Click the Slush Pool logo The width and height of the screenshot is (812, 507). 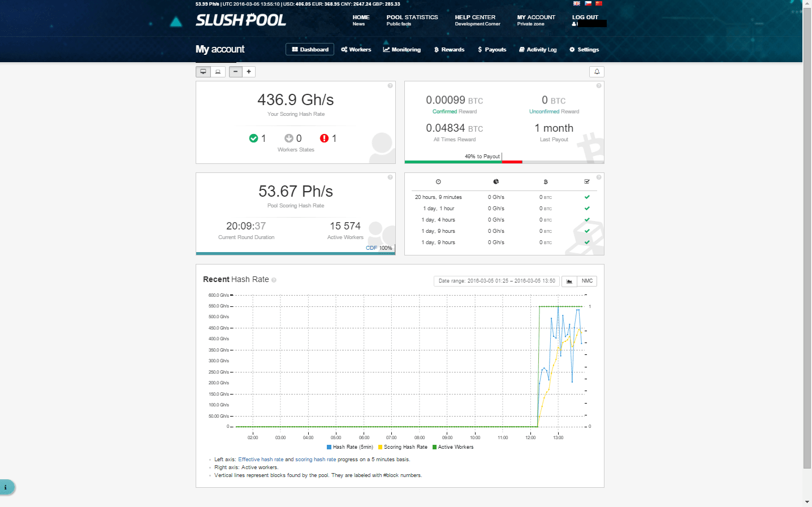click(241, 20)
